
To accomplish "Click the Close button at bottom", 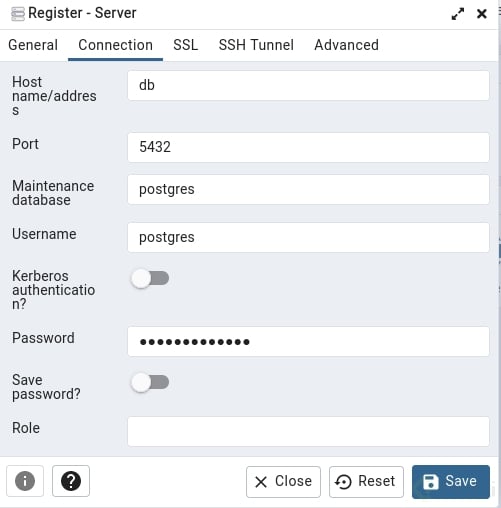I will click(x=283, y=482).
